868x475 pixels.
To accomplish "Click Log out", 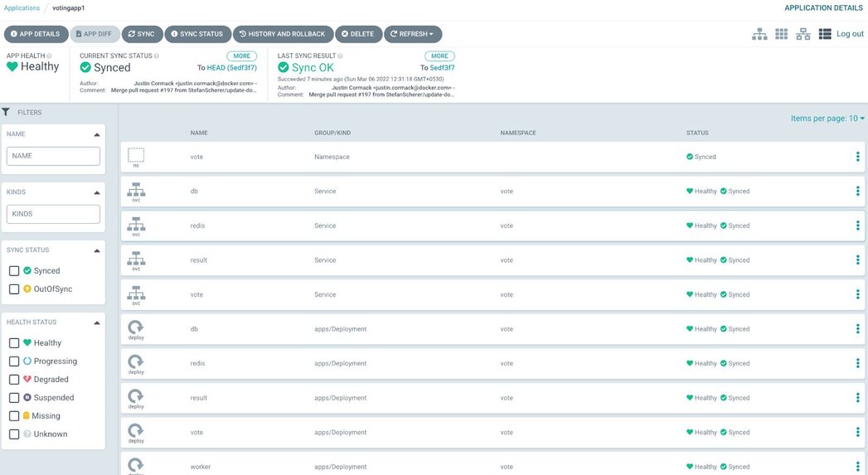I will pyautogui.click(x=850, y=34).
